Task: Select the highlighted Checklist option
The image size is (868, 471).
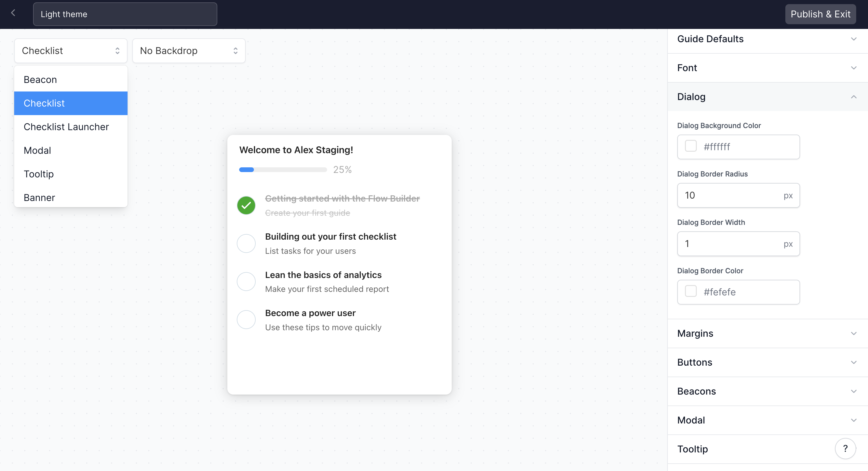Action: click(71, 103)
